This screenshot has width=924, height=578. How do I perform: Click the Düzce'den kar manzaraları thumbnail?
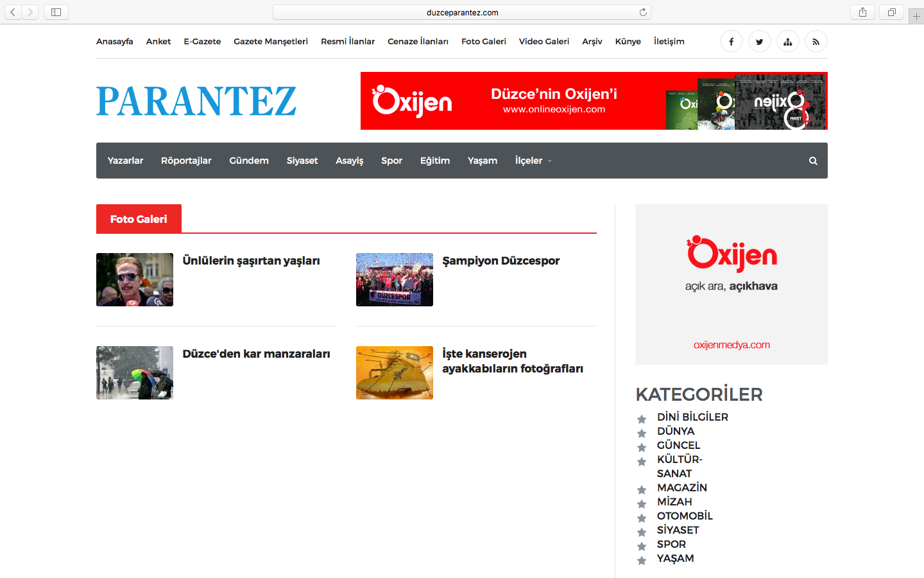(135, 372)
